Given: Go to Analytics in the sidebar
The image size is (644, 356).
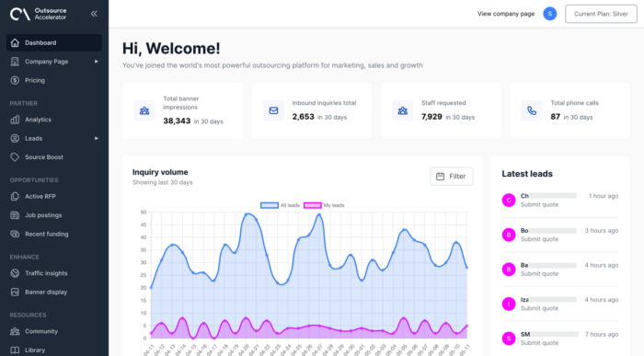Looking at the screenshot, I should [x=54, y=120].
